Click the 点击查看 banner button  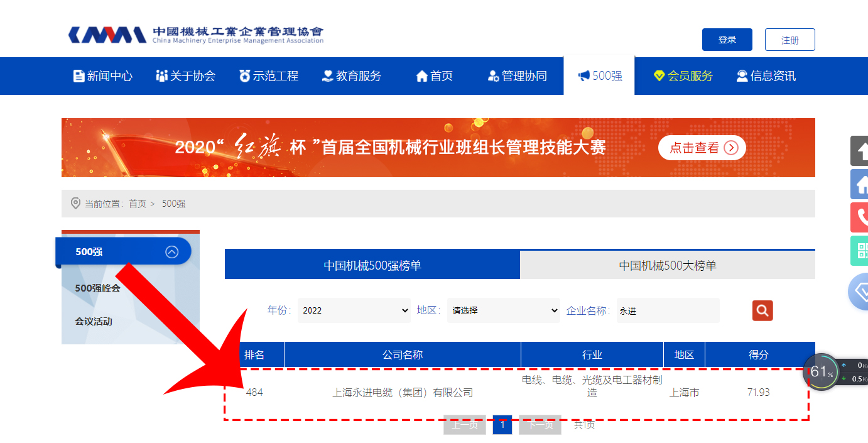702,148
